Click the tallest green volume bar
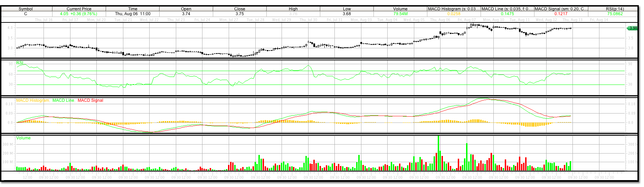The height and width of the screenshot is (187, 644). (x=438, y=154)
